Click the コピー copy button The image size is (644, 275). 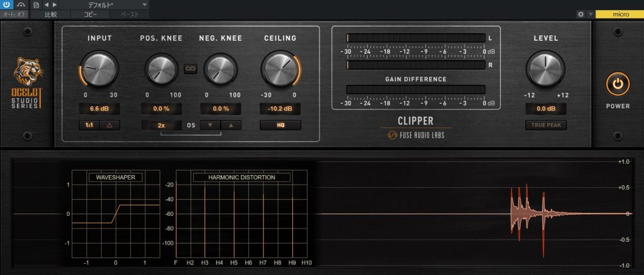[x=89, y=13]
